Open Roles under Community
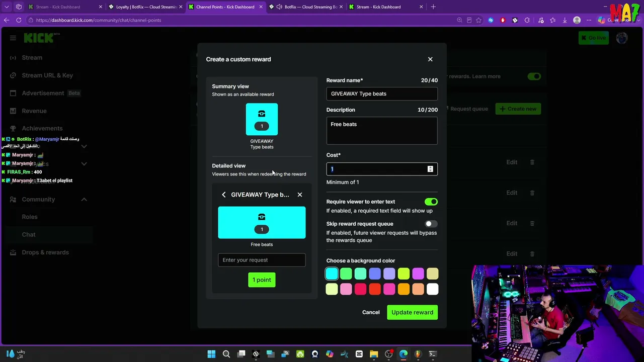 click(x=30, y=217)
